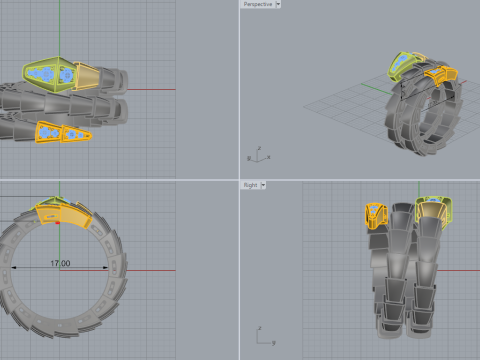Click the Perspective viewport title label

tap(258, 4)
